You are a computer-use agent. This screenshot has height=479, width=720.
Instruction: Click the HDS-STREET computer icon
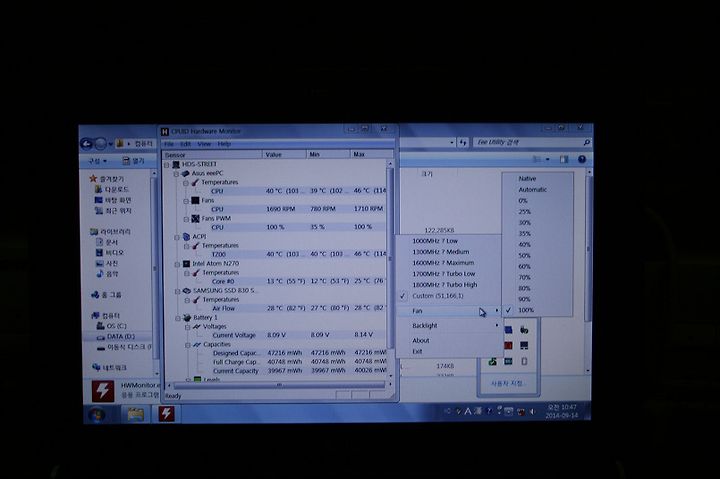176,164
